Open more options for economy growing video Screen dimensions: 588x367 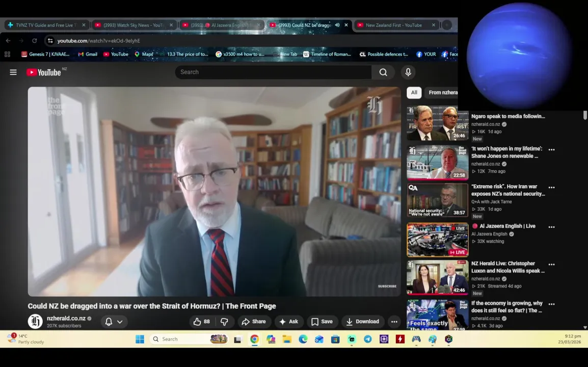(551, 304)
